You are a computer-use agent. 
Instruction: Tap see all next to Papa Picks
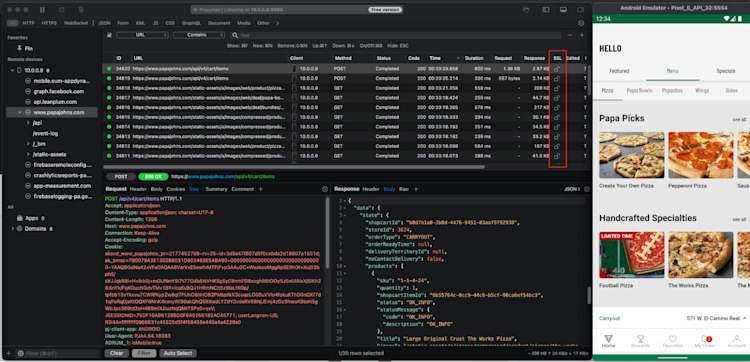(739, 119)
